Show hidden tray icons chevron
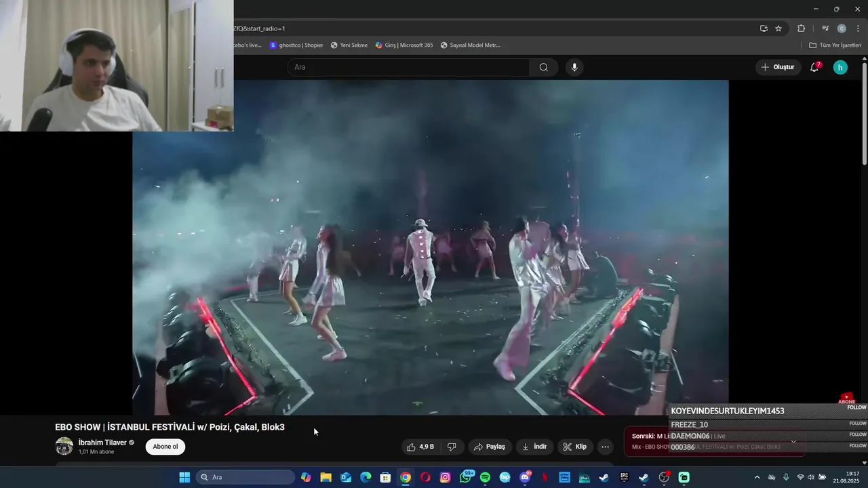 point(757,477)
